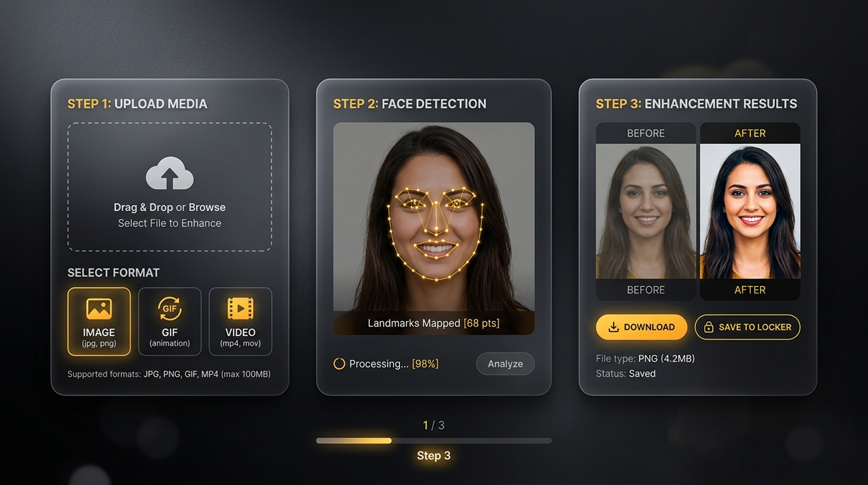Image resolution: width=868 pixels, height=485 pixels.
Task: Click the 'Status: Saved' text
Action: pyautogui.click(x=626, y=374)
